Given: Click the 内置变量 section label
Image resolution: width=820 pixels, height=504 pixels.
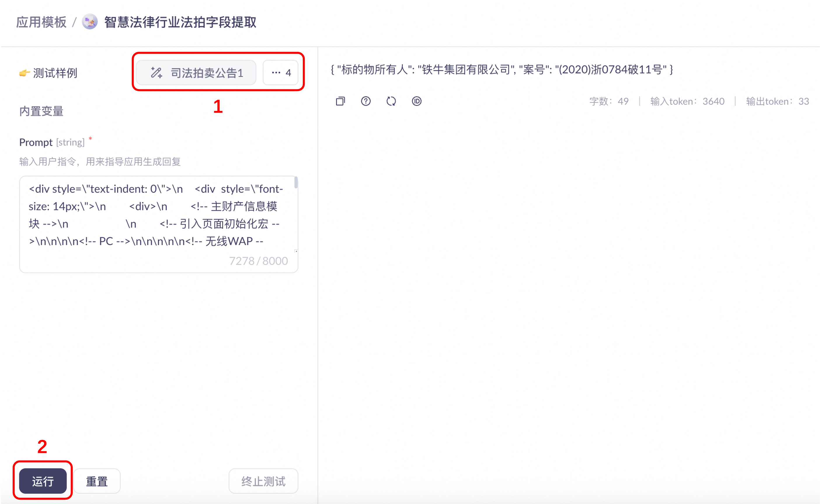Looking at the screenshot, I should pyautogui.click(x=41, y=111).
